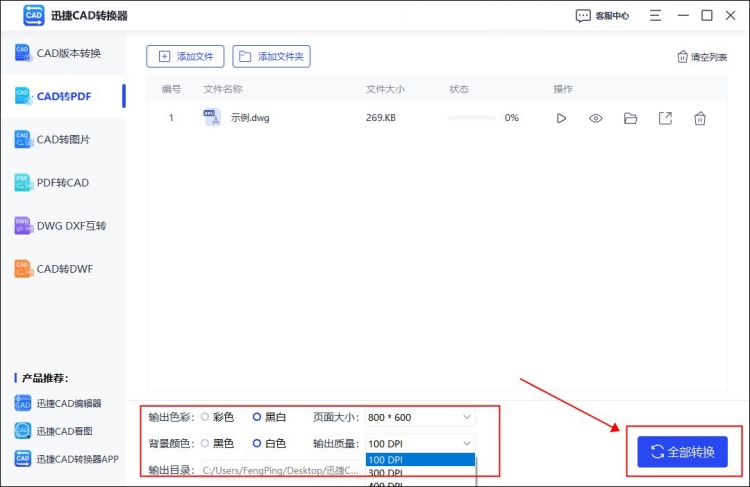
Task: Click the 编号 column header
Action: (171, 89)
